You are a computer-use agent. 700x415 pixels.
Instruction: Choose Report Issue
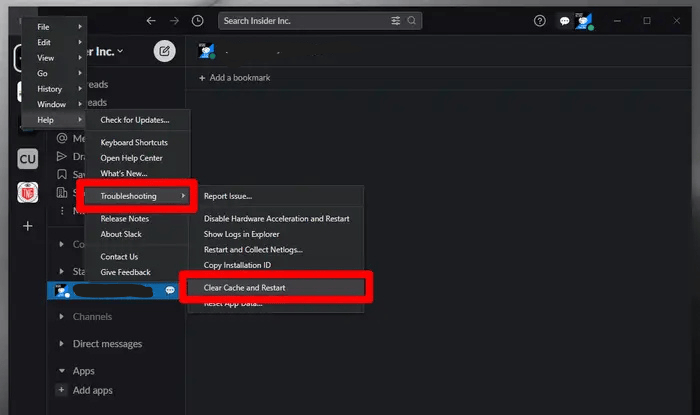click(228, 196)
